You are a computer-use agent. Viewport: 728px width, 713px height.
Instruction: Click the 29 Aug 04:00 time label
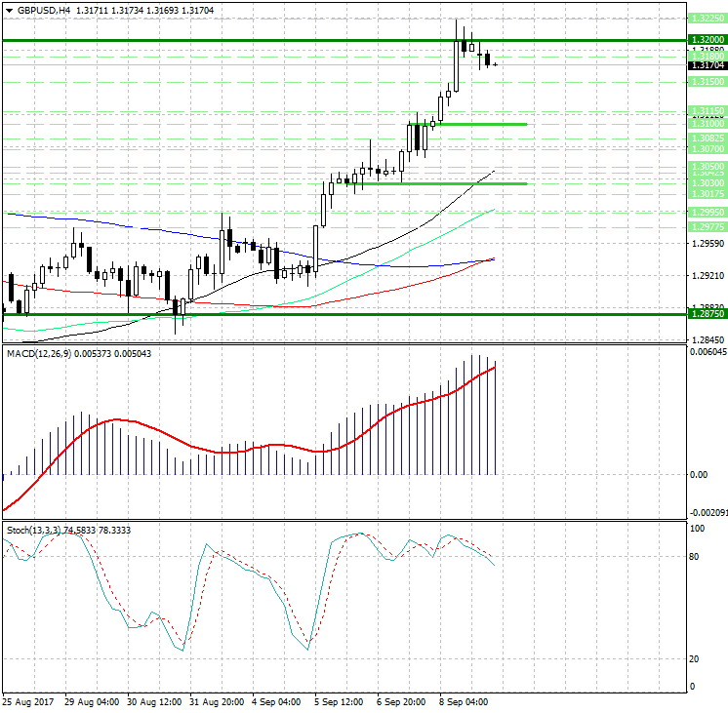[92, 701]
